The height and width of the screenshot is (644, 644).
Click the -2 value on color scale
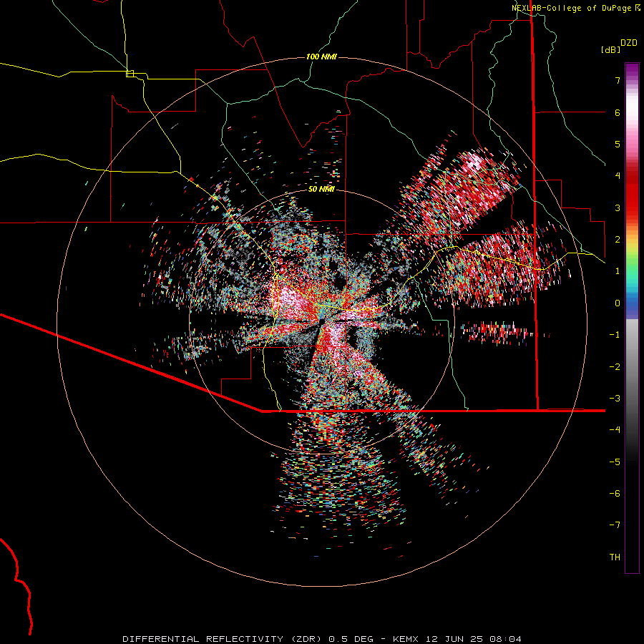pos(615,367)
